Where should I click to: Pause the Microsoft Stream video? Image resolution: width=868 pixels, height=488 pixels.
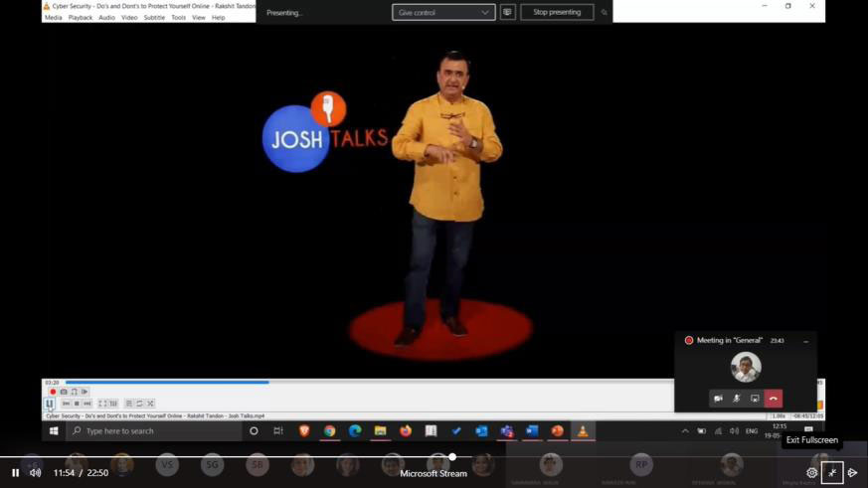tap(16, 472)
